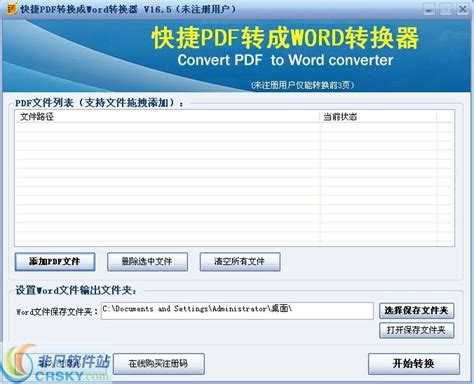Click the Word save folder path field
The width and height of the screenshot is (474, 384).
coord(237,311)
